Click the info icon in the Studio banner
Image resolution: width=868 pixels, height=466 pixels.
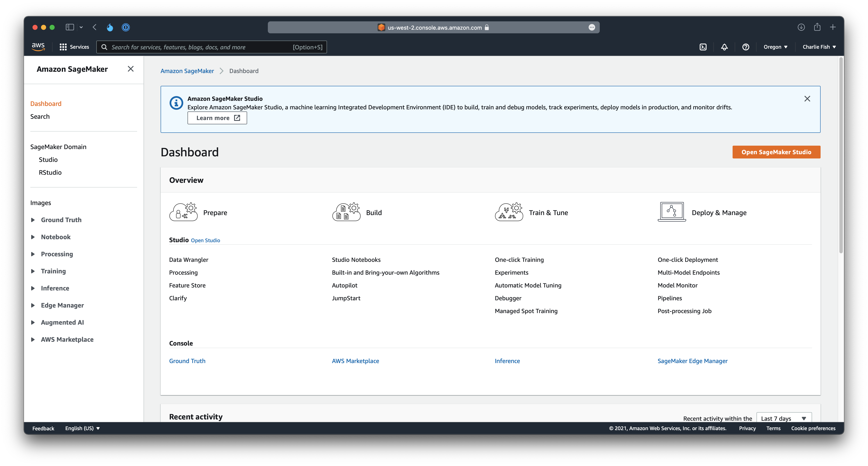click(176, 103)
